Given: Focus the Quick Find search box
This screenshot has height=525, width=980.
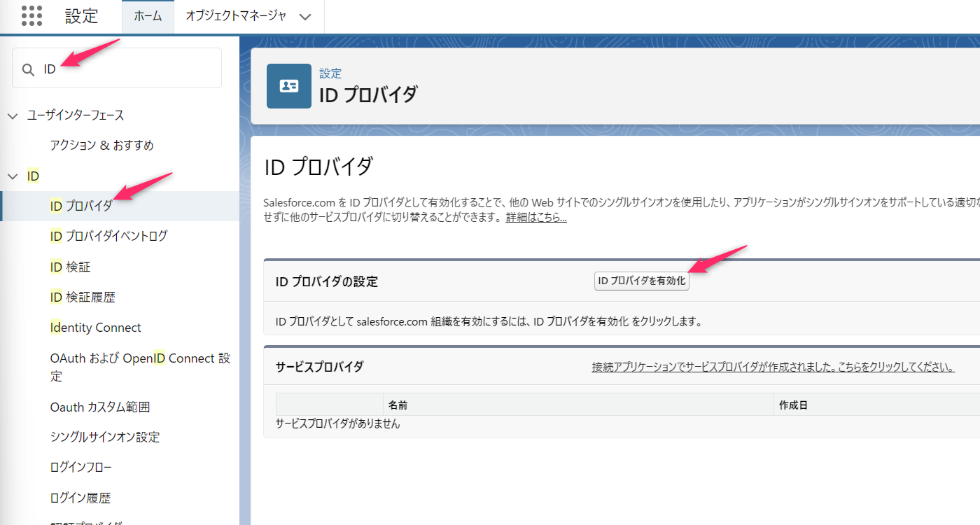Looking at the screenshot, I should 117,68.
